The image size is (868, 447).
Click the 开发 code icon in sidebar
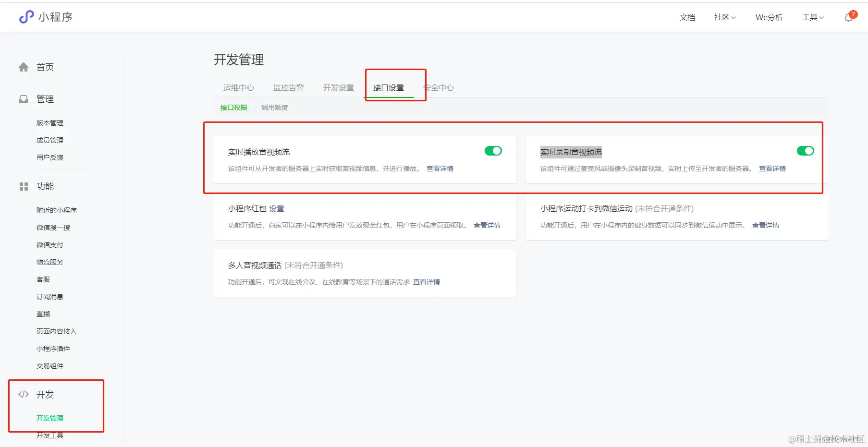coord(23,394)
